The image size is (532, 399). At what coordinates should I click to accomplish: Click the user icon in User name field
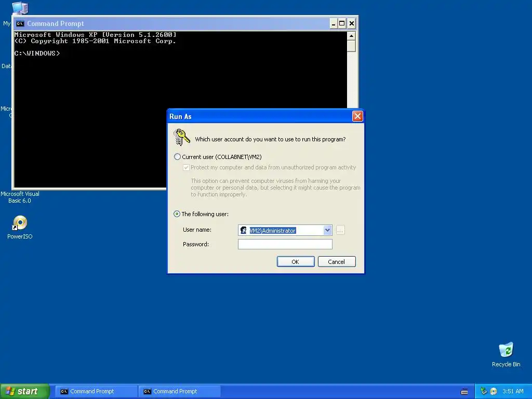(243, 230)
